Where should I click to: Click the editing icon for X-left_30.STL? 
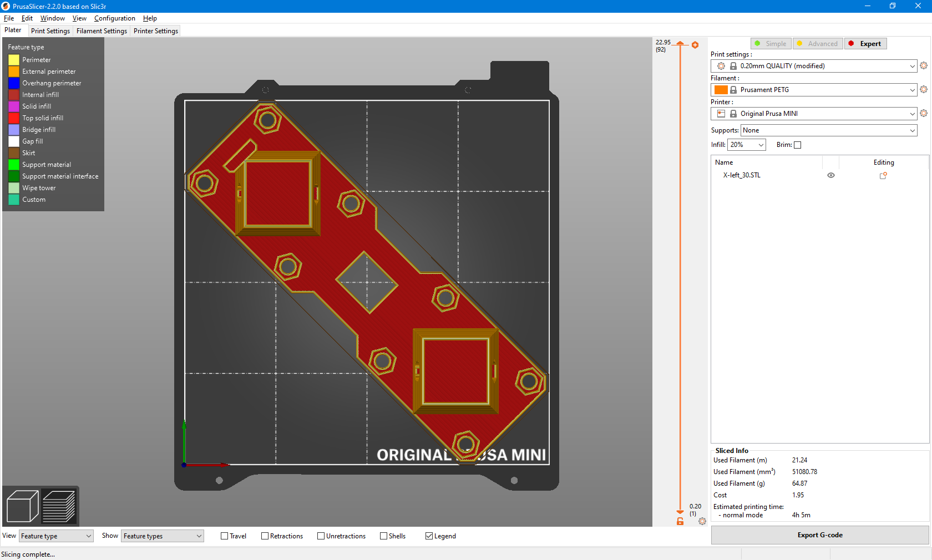pos(883,175)
